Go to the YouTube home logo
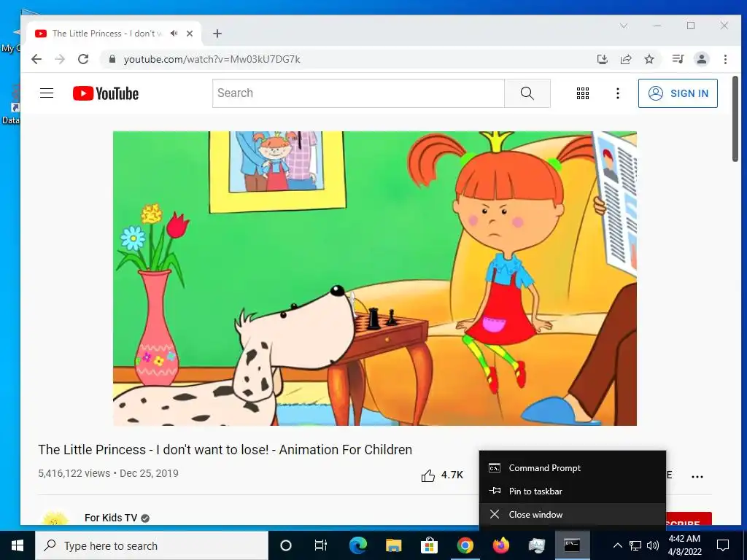Screen dimensions: 747x560 pos(106,93)
